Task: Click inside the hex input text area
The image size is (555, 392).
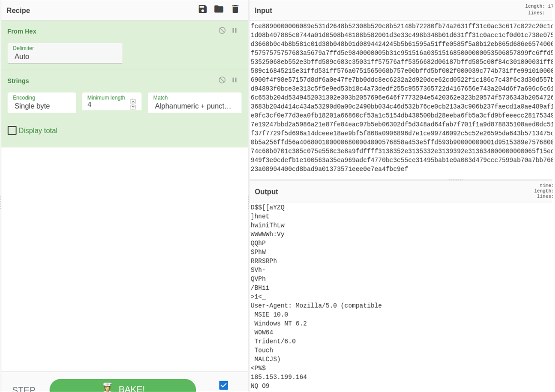Action: click(401, 97)
